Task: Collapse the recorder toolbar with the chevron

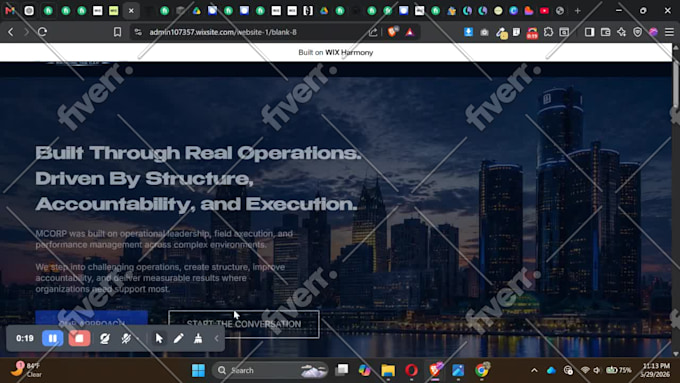Action: (x=216, y=338)
